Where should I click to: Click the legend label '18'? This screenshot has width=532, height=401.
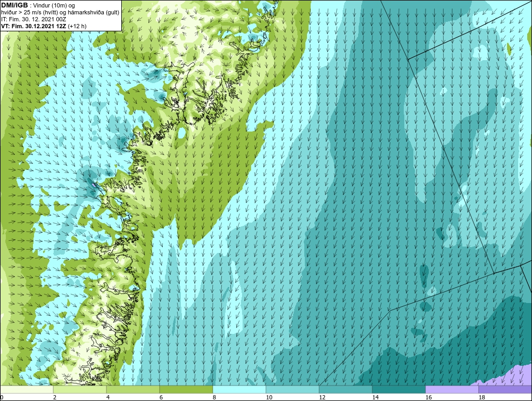click(x=481, y=397)
